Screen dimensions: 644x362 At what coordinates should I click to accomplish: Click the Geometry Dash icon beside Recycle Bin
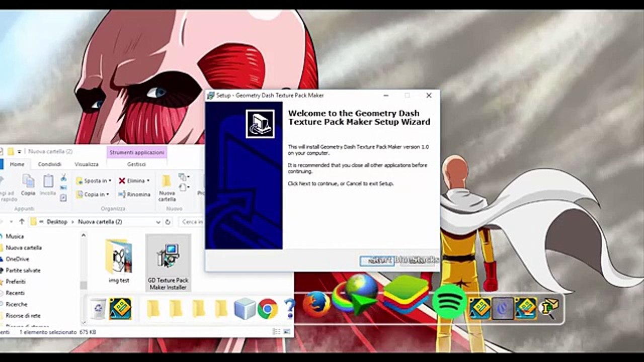(120, 309)
